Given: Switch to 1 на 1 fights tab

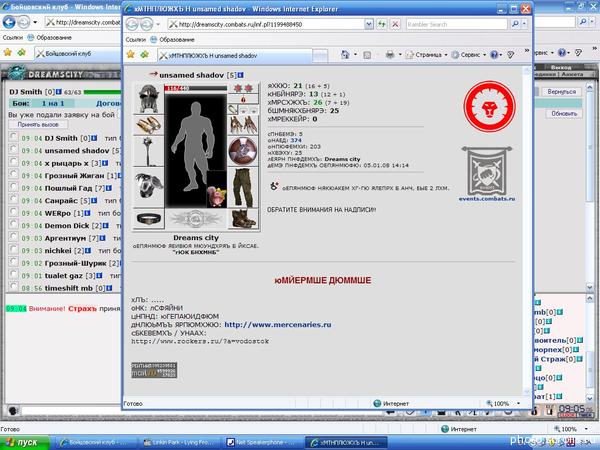Looking at the screenshot, I should (x=53, y=103).
